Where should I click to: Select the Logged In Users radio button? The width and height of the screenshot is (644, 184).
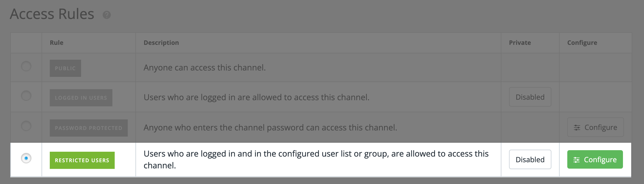(x=26, y=96)
